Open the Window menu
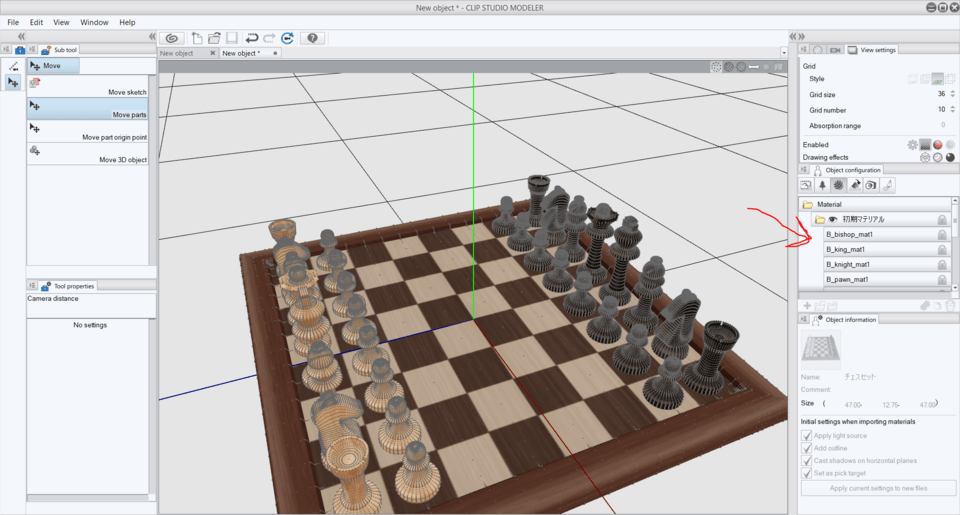 [x=94, y=22]
